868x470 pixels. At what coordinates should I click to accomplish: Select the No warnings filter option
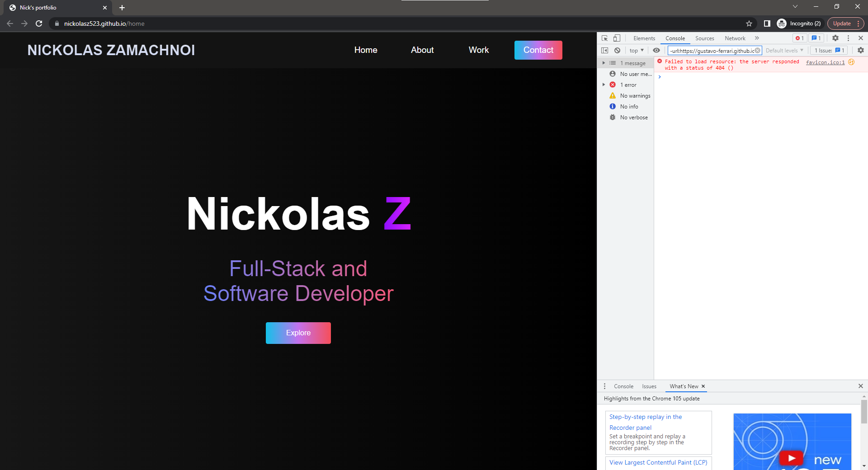coord(635,95)
